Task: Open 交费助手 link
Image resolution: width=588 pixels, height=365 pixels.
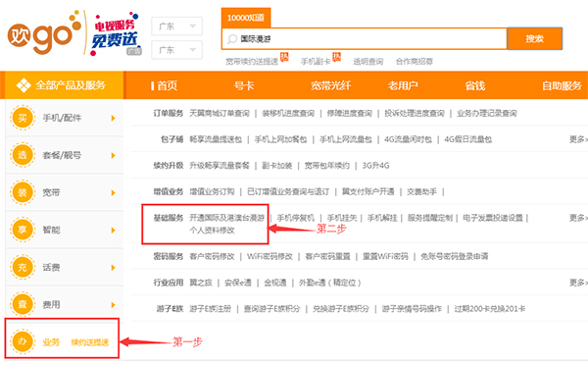Action: (x=421, y=191)
